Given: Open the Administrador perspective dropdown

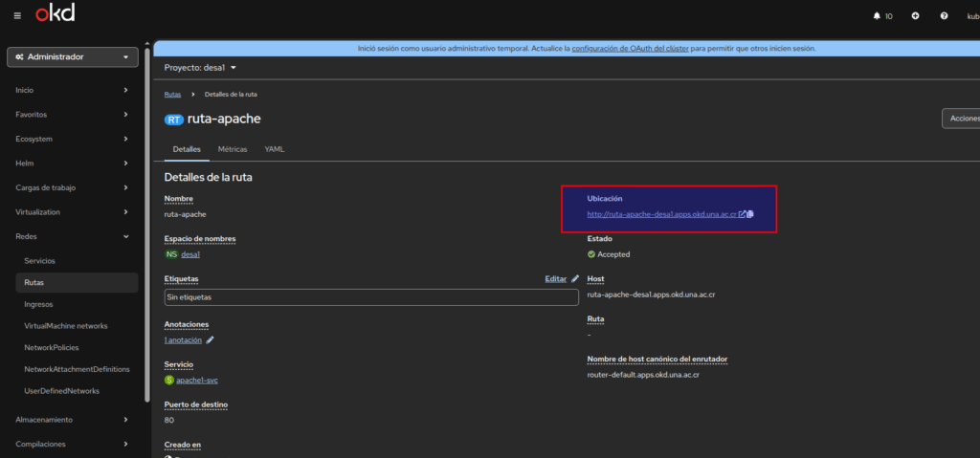Looking at the screenshot, I should click(x=73, y=57).
